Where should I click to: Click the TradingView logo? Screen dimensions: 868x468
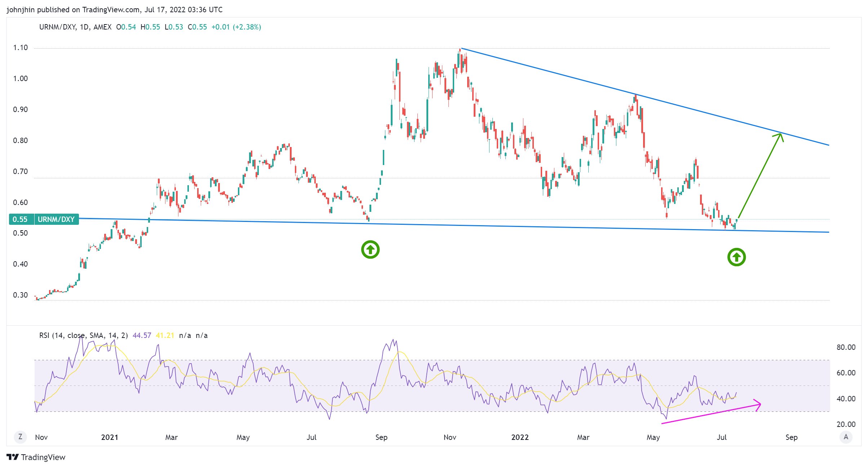pos(36,457)
